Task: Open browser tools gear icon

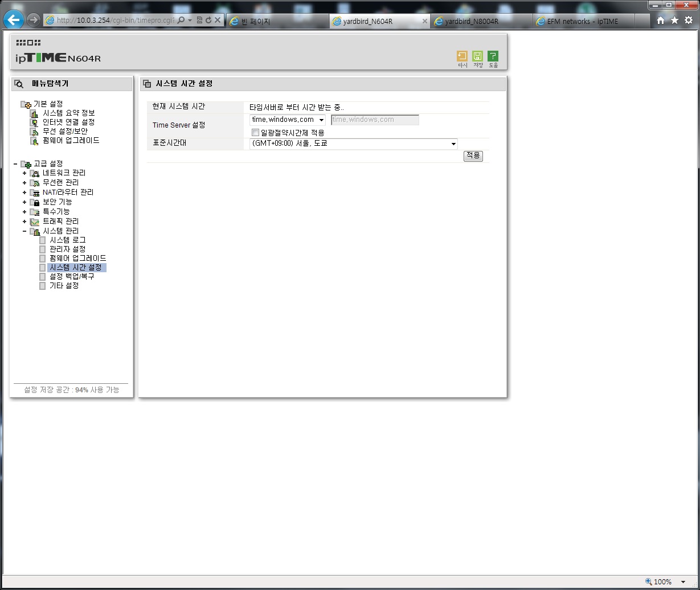Action: pos(689,21)
